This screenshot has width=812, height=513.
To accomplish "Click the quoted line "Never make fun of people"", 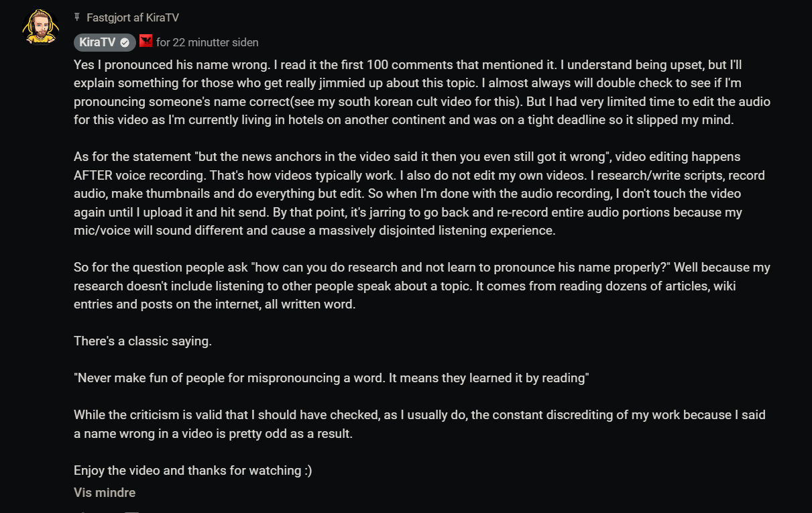I will (331, 378).
